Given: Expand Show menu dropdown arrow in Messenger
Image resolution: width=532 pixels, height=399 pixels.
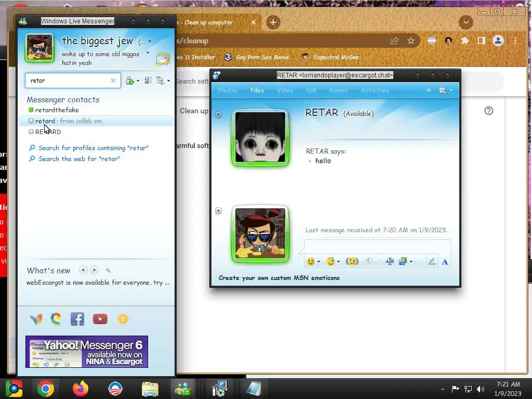Looking at the screenshot, I should tap(169, 81).
